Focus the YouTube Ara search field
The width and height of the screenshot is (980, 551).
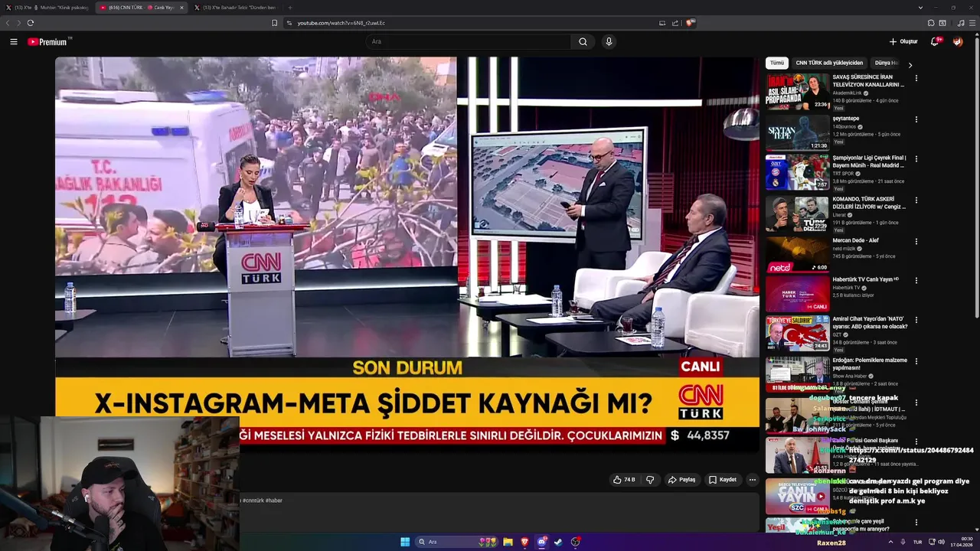pos(469,42)
